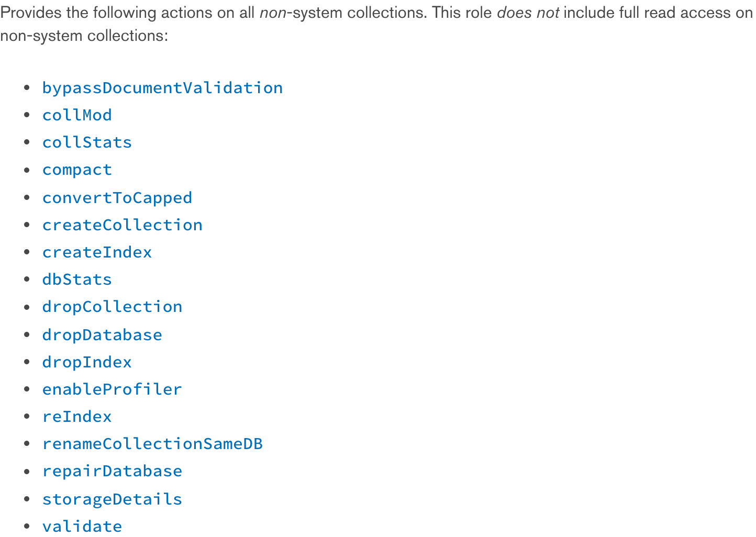Open the storageDetails link

[112, 499]
